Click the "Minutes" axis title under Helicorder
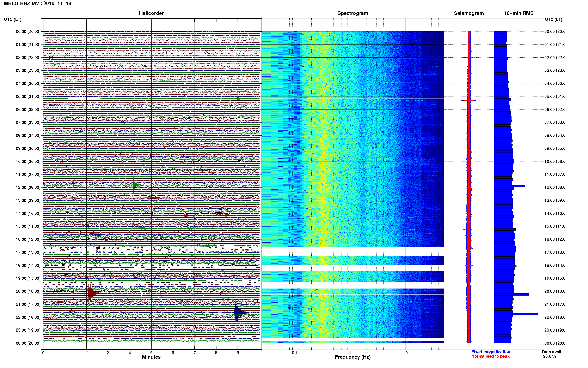This screenshot has height=368, width=588. click(x=151, y=357)
